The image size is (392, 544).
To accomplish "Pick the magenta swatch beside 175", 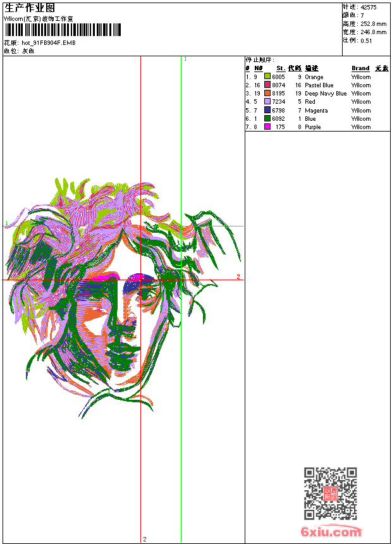I will coord(267,127).
